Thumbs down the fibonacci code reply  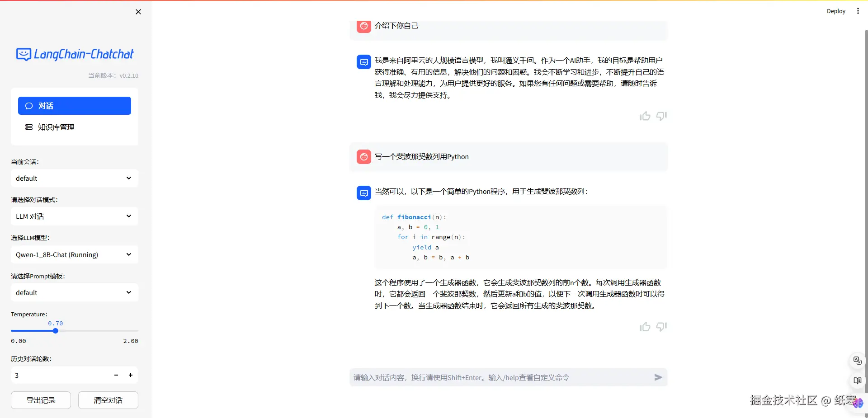661,326
